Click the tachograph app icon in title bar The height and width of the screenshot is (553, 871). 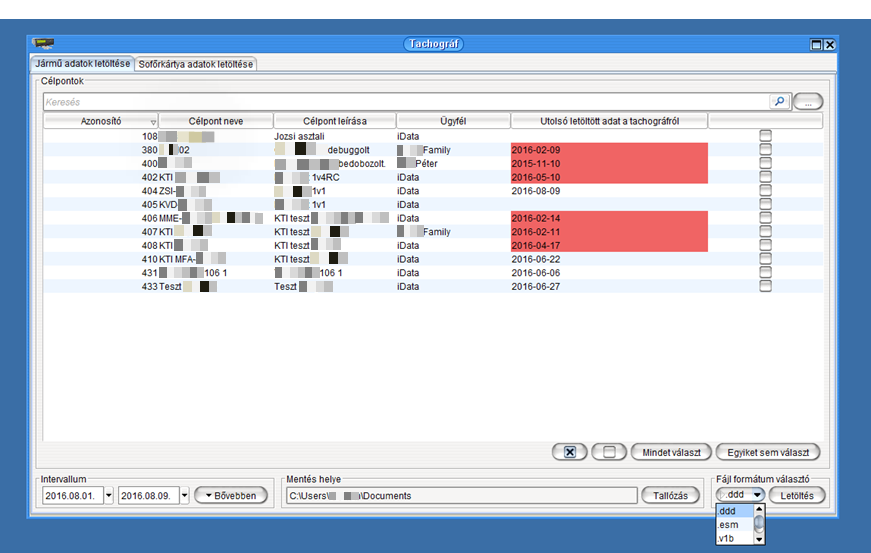point(43,44)
